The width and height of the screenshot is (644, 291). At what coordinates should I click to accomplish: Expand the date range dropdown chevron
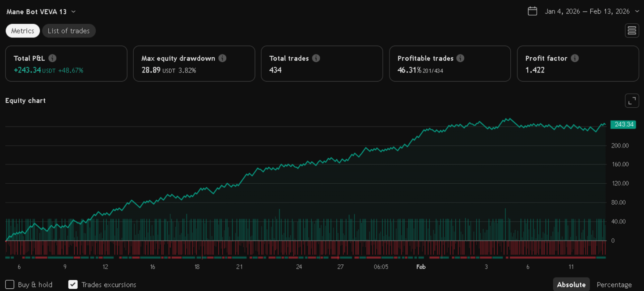(x=637, y=11)
